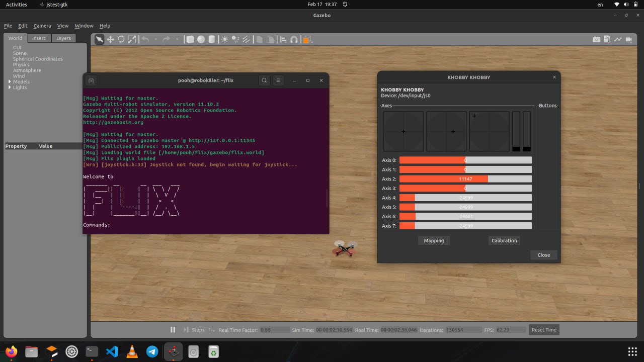Pause the simulation
644x362 pixels.
(173, 330)
